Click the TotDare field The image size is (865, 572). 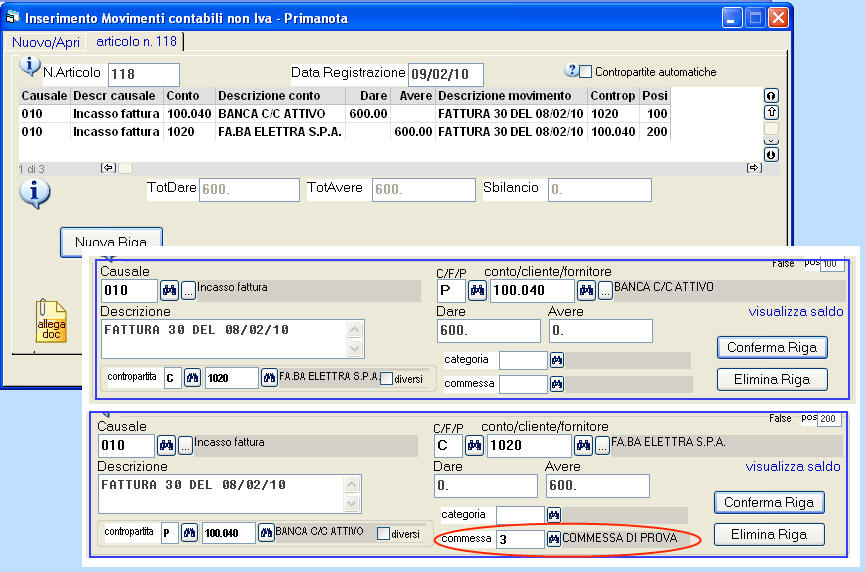pyautogui.click(x=249, y=190)
